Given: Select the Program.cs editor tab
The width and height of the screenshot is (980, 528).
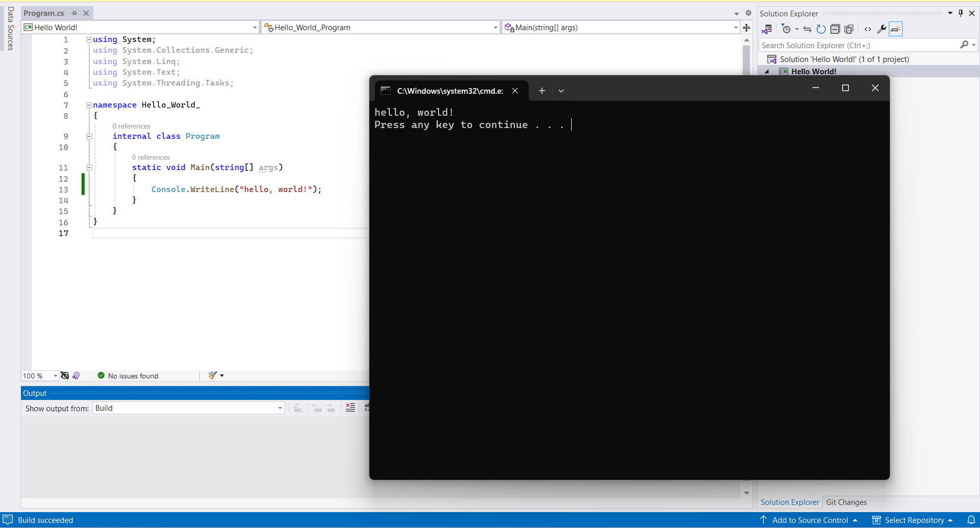Looking at the screenshot, I should [44, 13].
